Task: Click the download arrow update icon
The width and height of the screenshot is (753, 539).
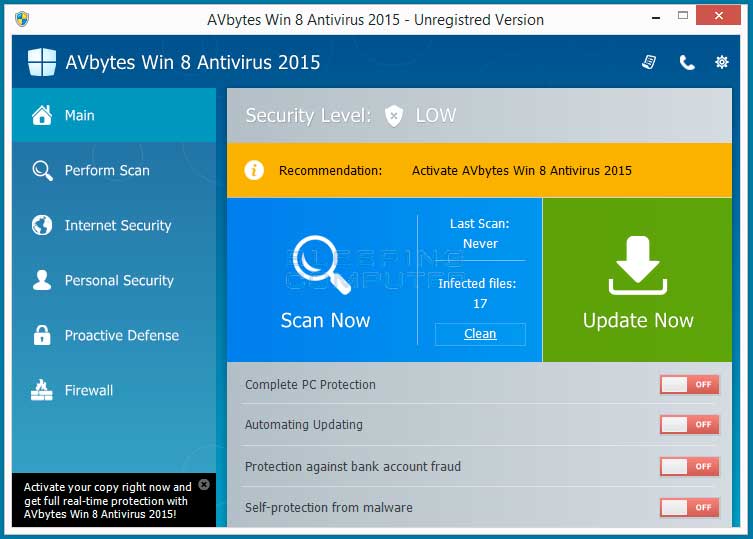Action: (638, 265)
